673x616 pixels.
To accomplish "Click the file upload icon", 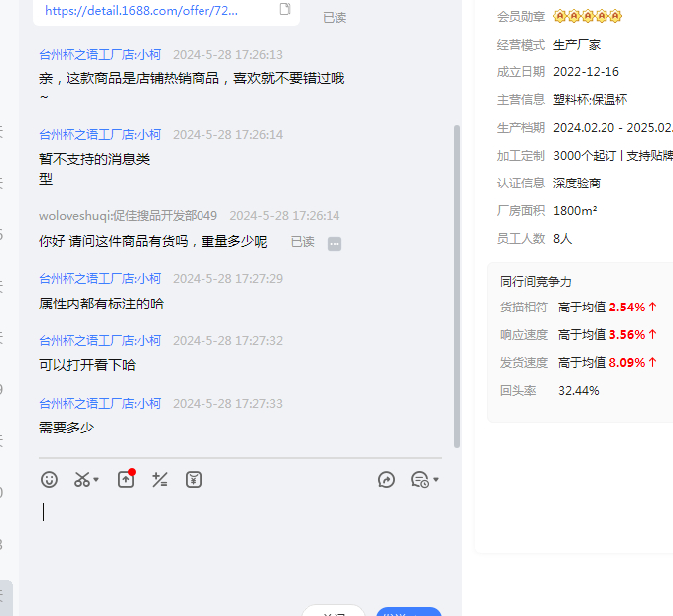I will [126, 480].
